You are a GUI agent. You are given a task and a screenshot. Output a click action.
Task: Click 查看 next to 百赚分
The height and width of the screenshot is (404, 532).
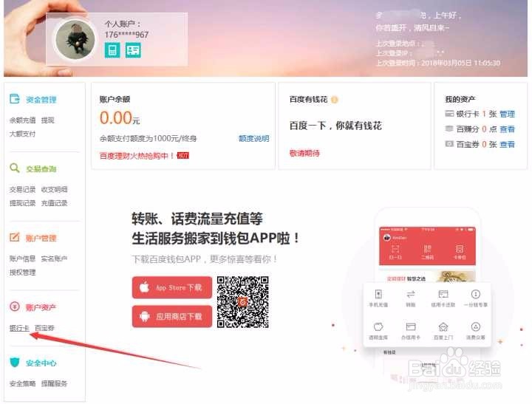(507, 129)
